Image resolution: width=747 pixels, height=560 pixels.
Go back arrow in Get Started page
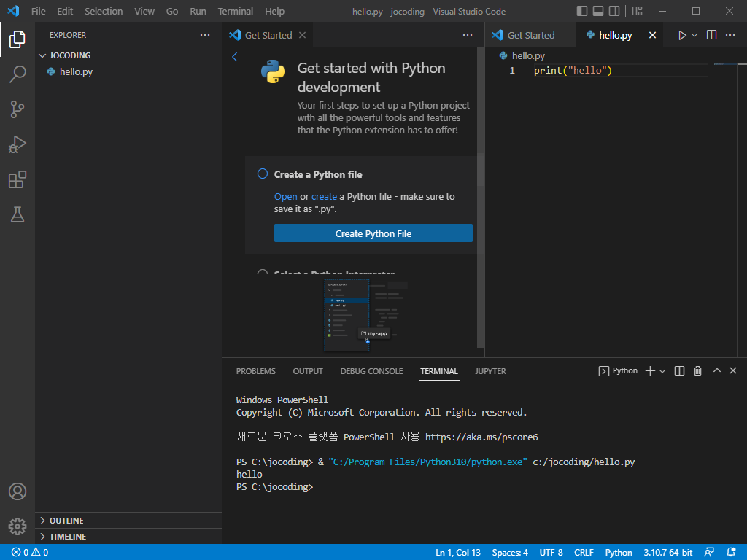point(234,57)
